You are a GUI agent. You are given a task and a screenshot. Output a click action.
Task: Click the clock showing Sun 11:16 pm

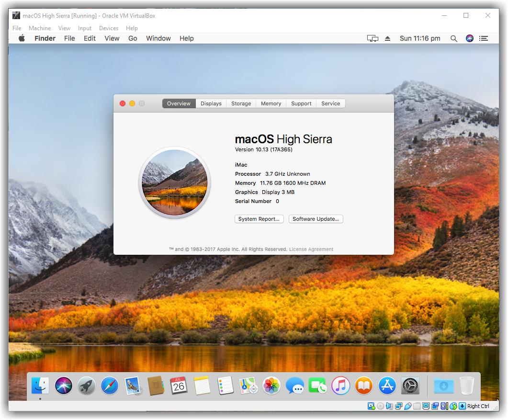click(420, 38)
